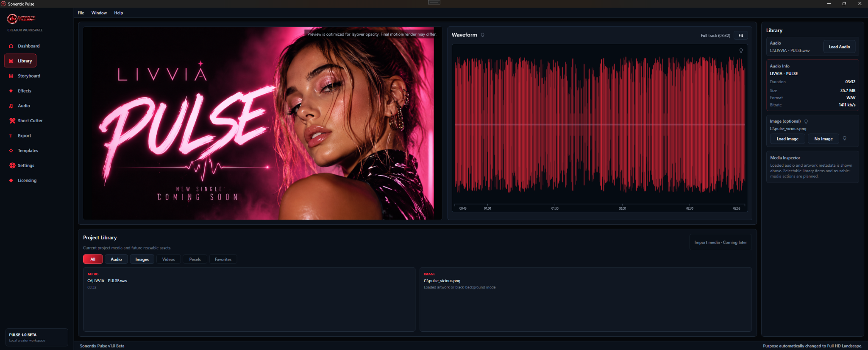Image resolution: width=868 pixels, height=350 pixels.
Task: Open Settings via its gear icon
Action: coord(12,165)
